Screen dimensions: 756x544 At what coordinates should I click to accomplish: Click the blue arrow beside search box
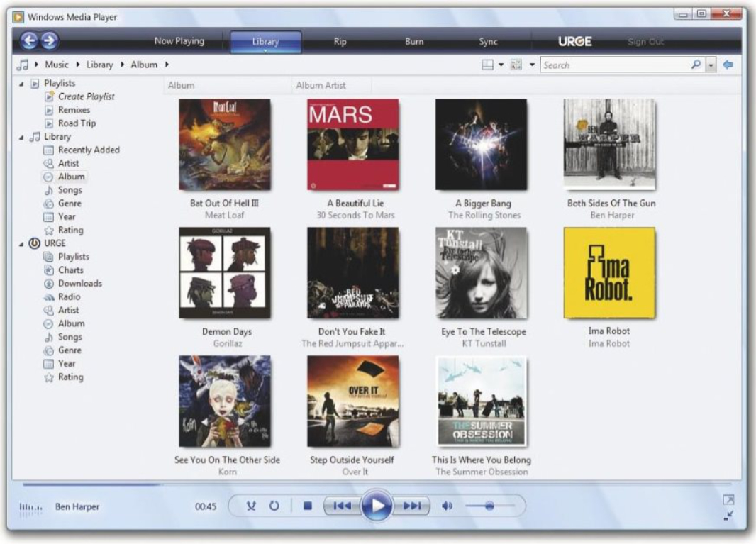tap(728, 64)
